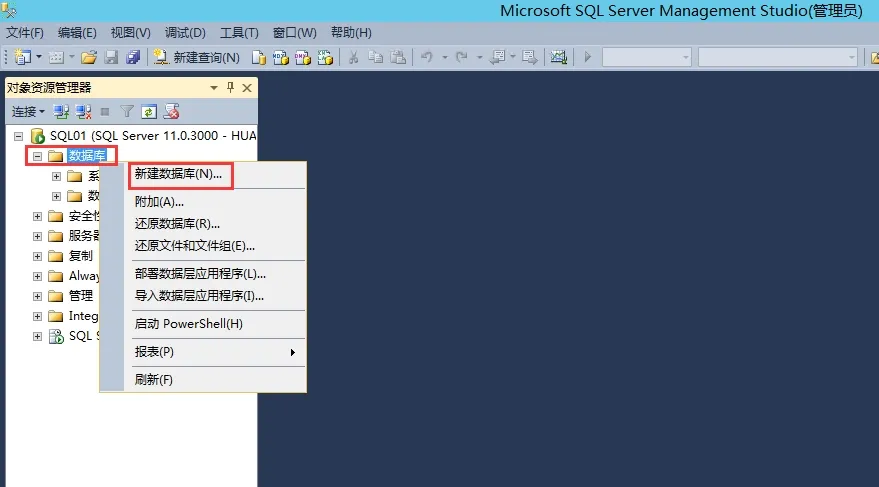This screenshot has height=487, width=879.
Task: Choose 刷新(F) from context menu
Action: pos(154,380)
